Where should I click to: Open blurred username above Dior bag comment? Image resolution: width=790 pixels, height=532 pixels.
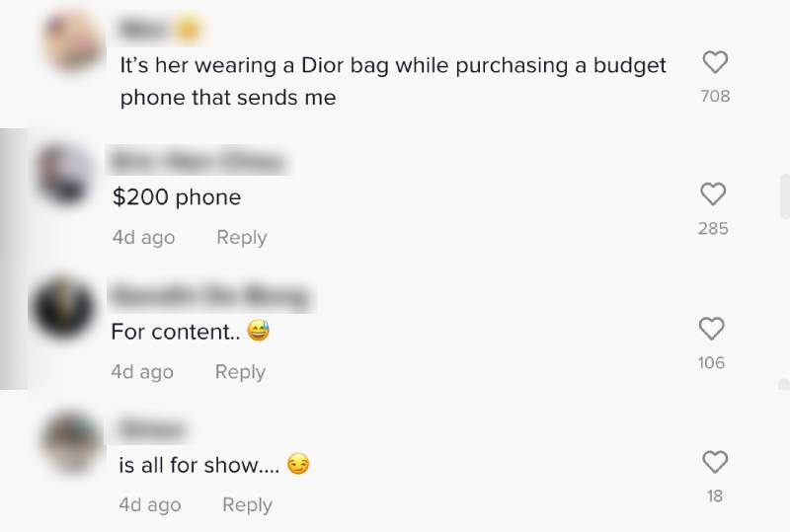coord(160,29)
